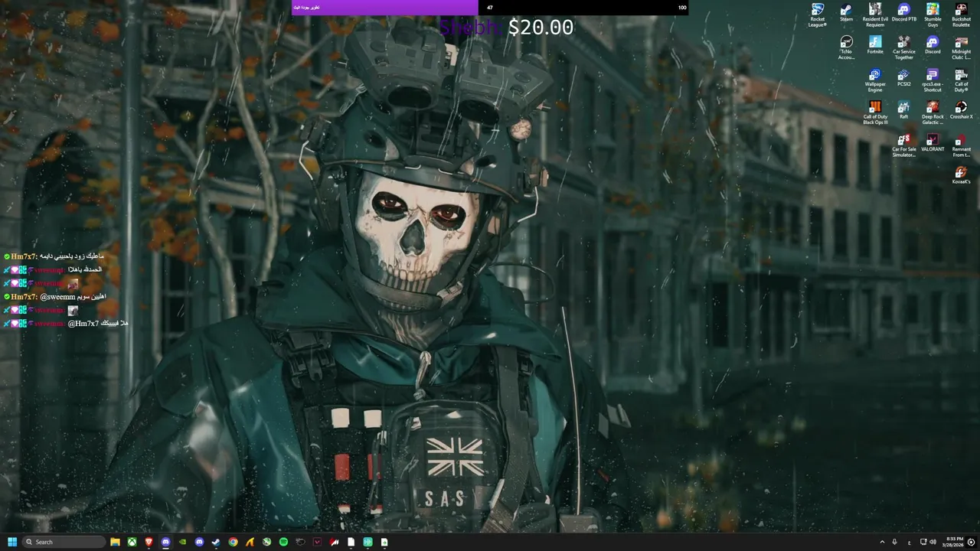Image resolution: width=980 pixels, height=551 pixels.
Task: Launch the Wallpaper Engine shortcut
Action: (x=875, y=80)
